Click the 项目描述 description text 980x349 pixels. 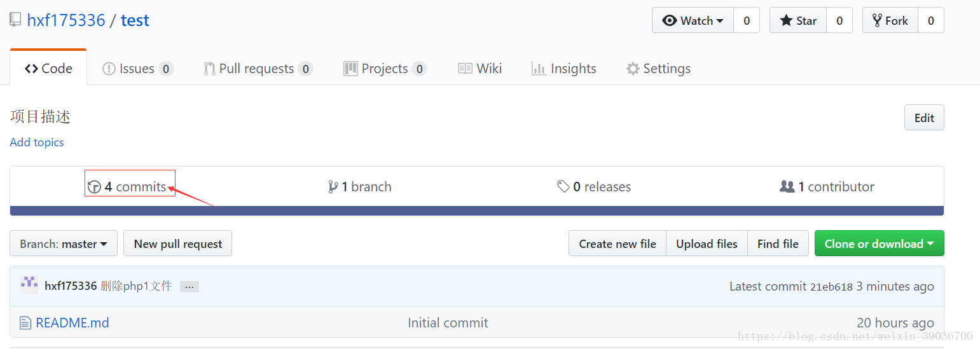point(40,116)
